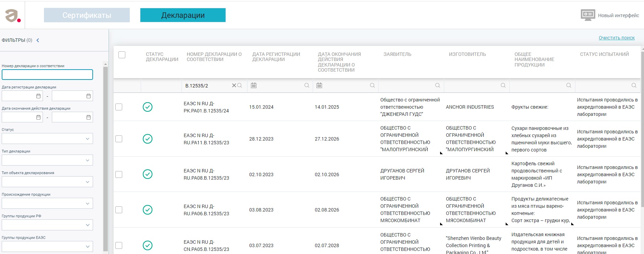The image size is (644, 254).
Task: Click search icon in Статус испытаний column
Action: tap(634, 85)
